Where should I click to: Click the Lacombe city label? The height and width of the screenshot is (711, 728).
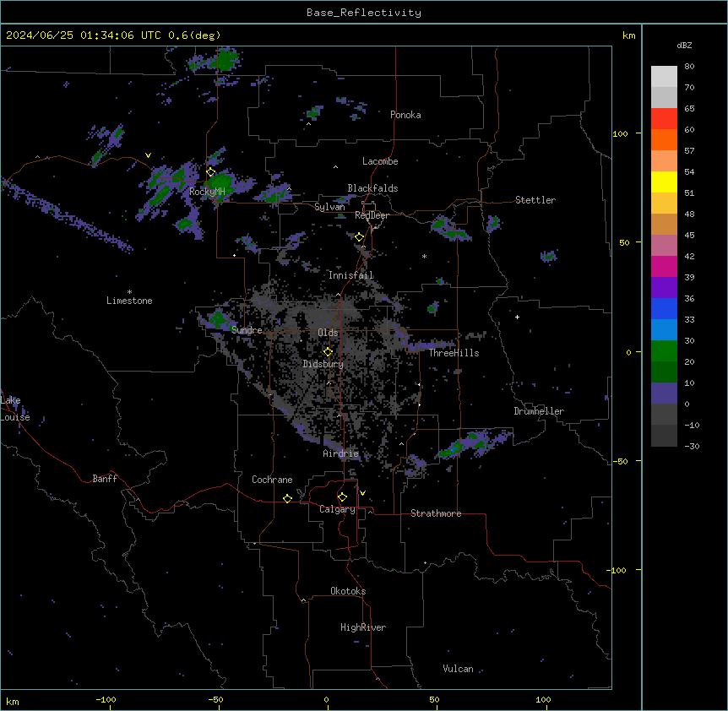(x=380, y=161)
